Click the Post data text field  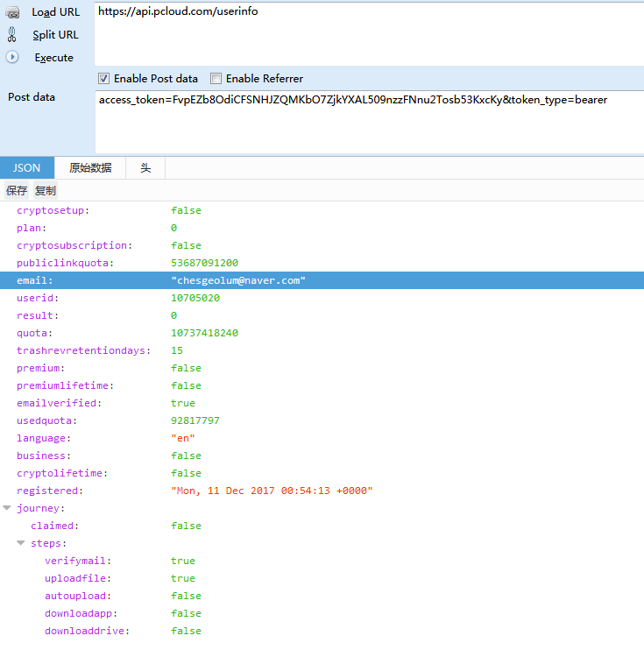coord(368,121)
